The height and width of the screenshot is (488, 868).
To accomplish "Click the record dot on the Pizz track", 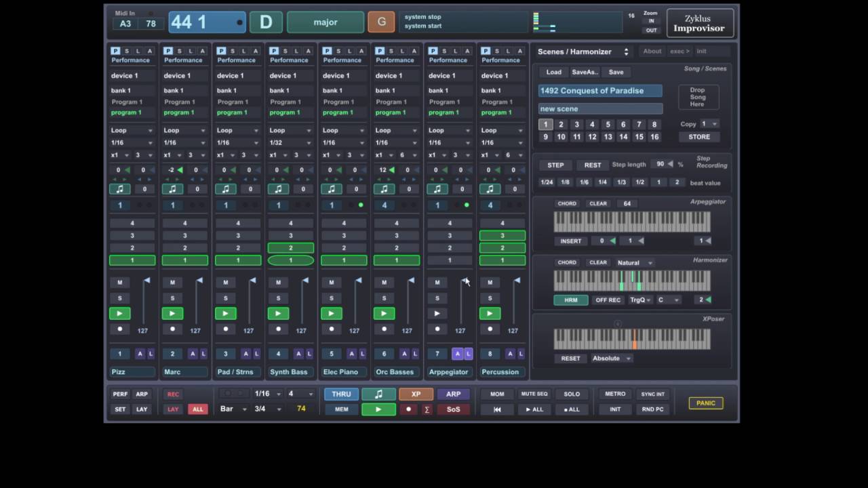I will (x=119, y=329).
